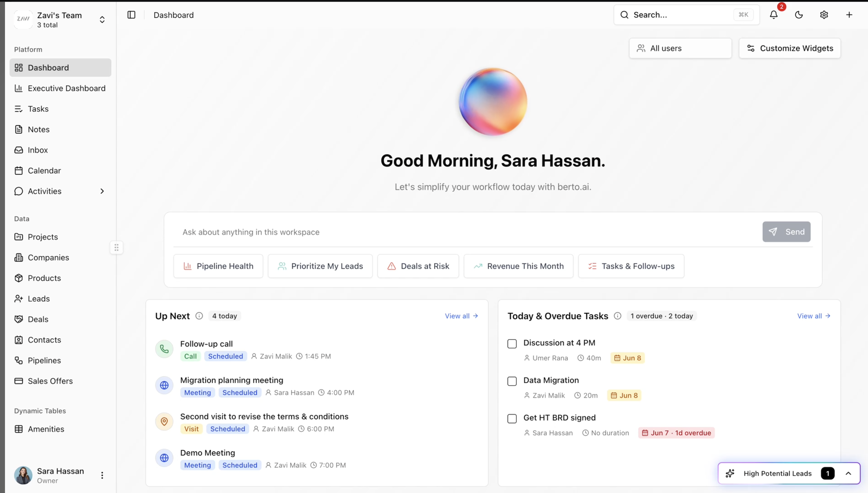Check off the Get HT BRD signed task
The image size is (868, 493).
(512, 419)
